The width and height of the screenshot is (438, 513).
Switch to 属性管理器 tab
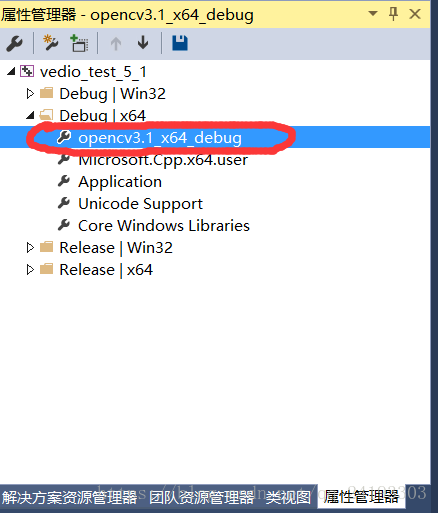pyautogui.click(x=361, y=497)
